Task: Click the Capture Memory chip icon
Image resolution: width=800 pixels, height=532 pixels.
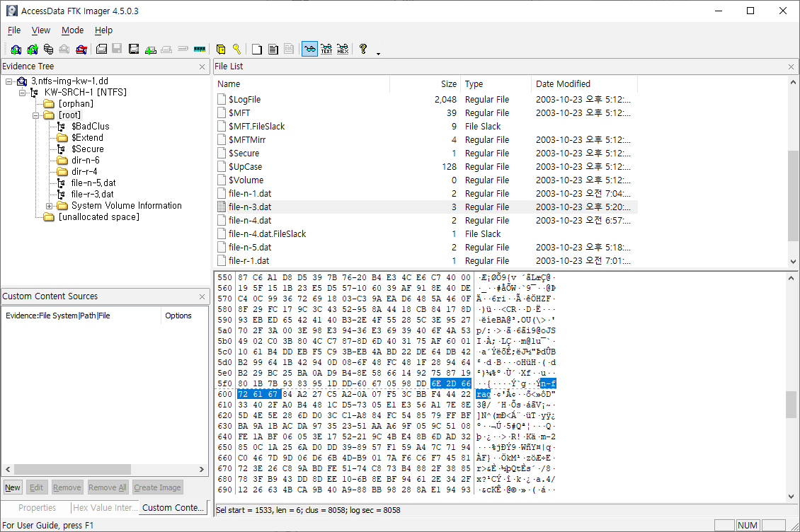Action: coord(200,49)
